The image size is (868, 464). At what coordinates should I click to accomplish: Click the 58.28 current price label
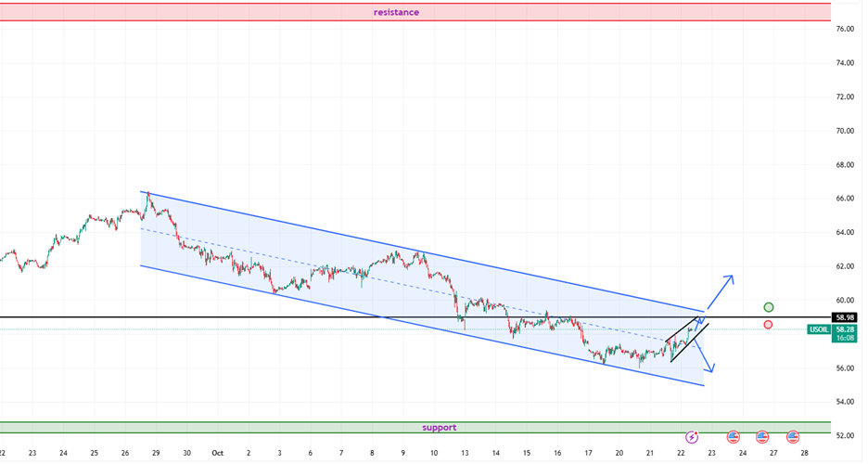point(845,329)
